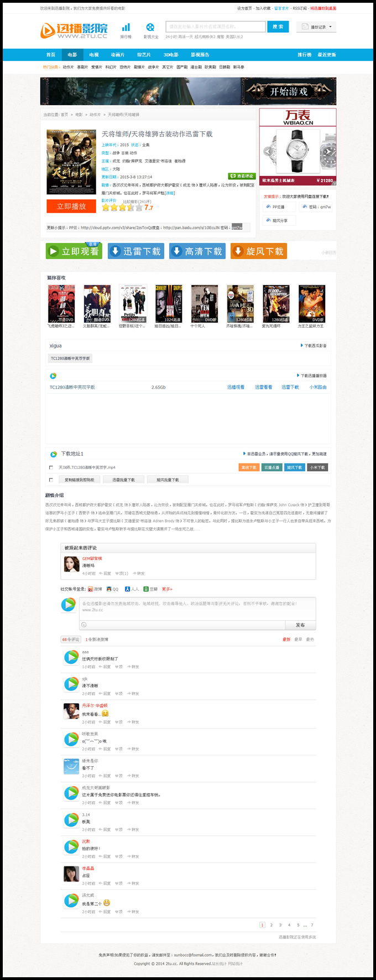This screenshot has width=376, height=980.
Task: Click the 迅播影院 site logo
Action: tap(74, 30)
